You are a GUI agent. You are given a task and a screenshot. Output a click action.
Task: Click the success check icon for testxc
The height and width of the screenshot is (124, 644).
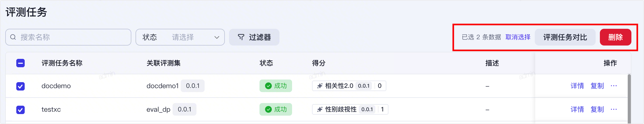[x=268, y=109]
